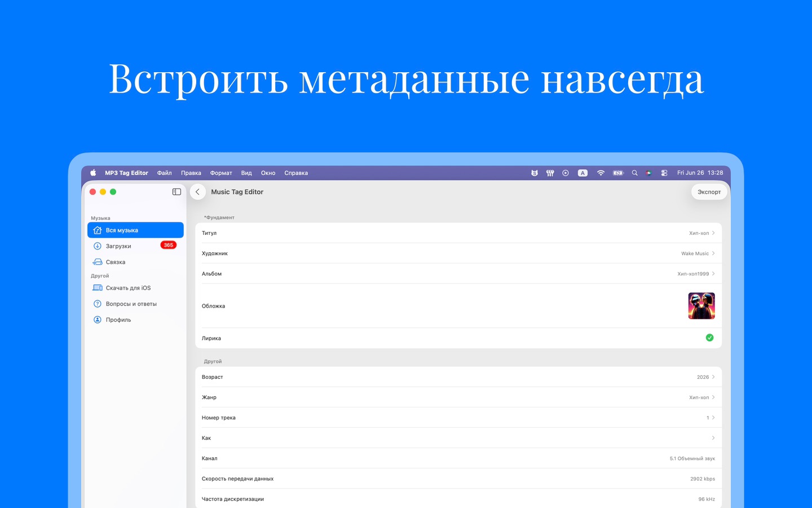Click the 5.1 Объемный звук value
This screenshot has height=508, width=812.
point(692,458)
